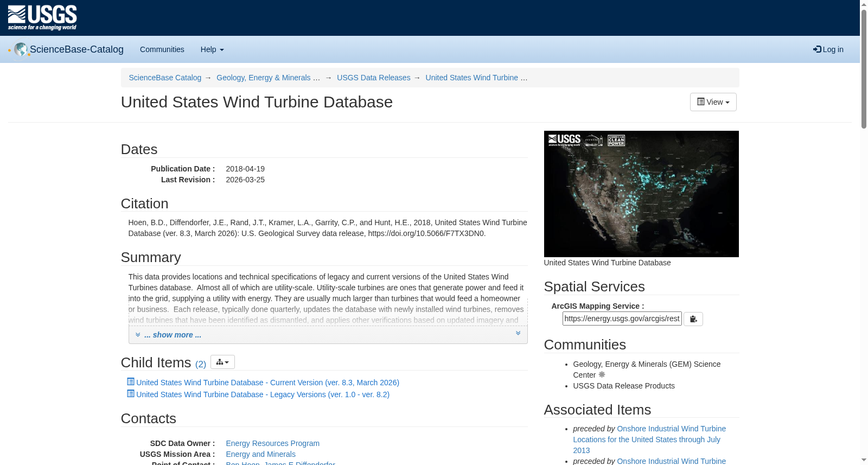
Task: Click the map caption below thumbnail
Action: (607, 263)
